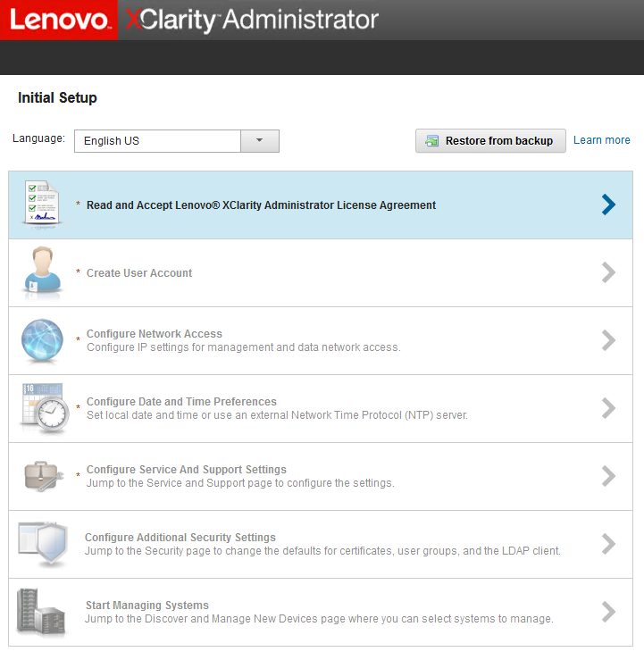Open the Start Managing Systems row chevron
This screenshot has width=644, height=660.
click(608, 612)
